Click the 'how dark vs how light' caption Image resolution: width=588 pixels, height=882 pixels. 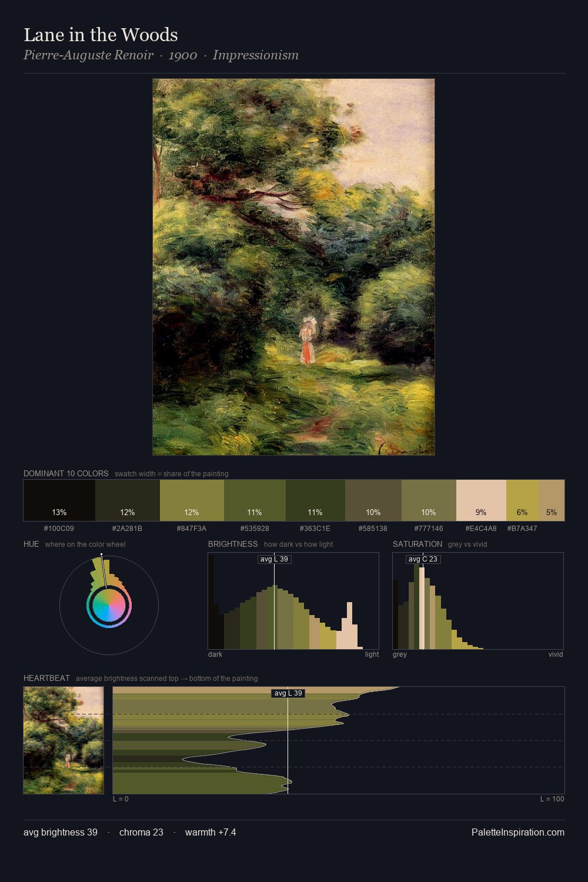(299, 544)
